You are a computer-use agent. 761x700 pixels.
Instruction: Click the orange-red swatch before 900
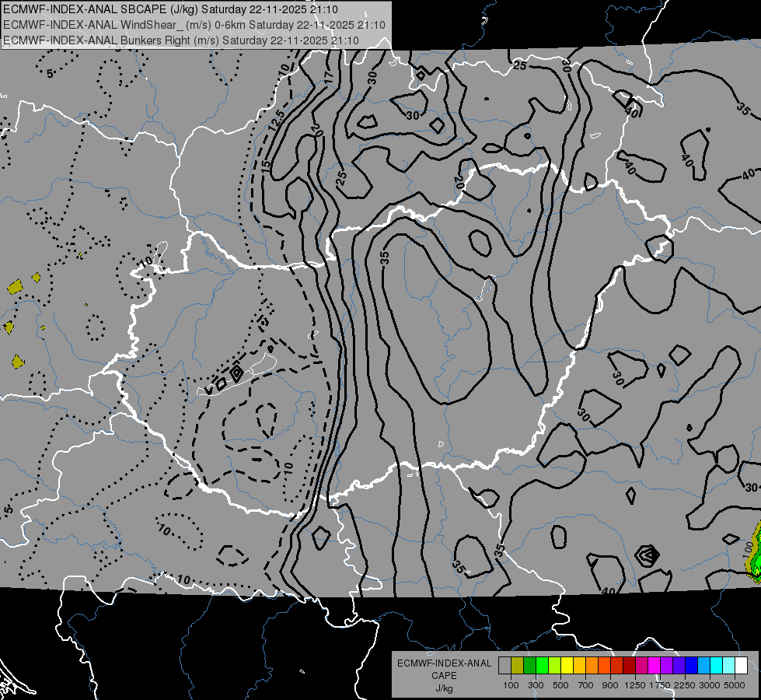pyautogui.click(x=604, y=665)
